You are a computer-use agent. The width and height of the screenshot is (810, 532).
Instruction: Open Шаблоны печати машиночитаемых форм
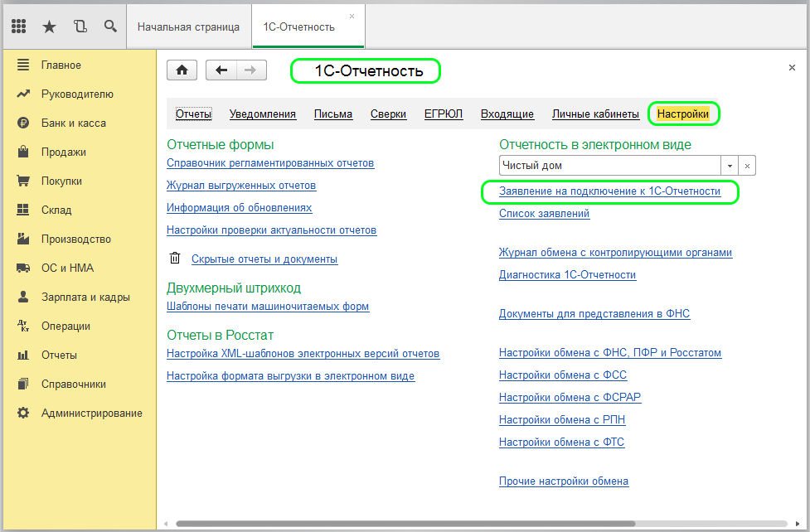(268, 307)
